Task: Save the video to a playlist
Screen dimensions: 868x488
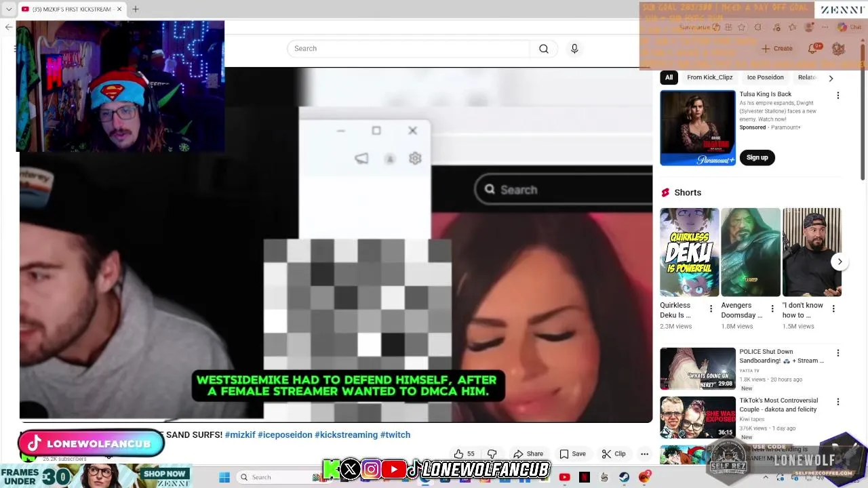Action: pos(572,453)
